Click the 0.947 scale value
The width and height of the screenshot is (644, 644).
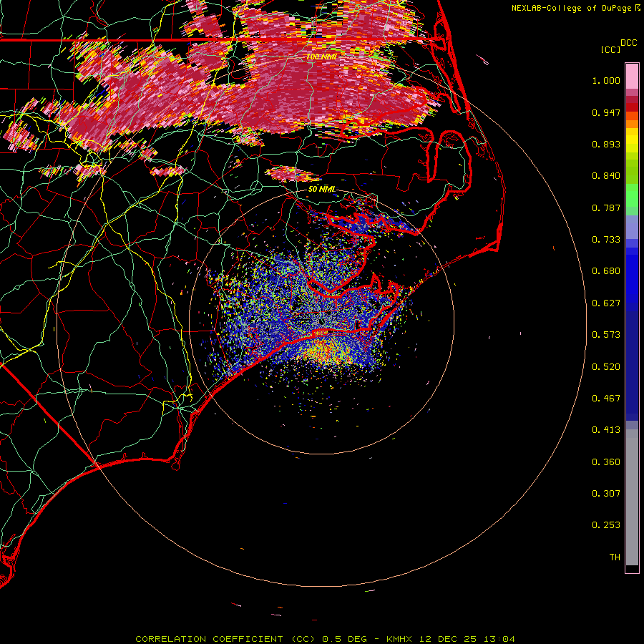click(606, 113)
